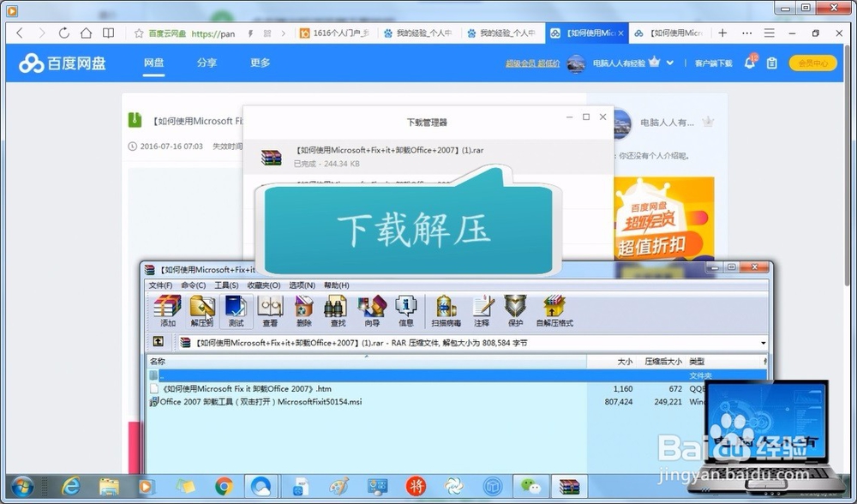This screenshot has height=504, width=857.
Task: Switch to the 1616个人门户 browser tab
Action: [334, 33]
